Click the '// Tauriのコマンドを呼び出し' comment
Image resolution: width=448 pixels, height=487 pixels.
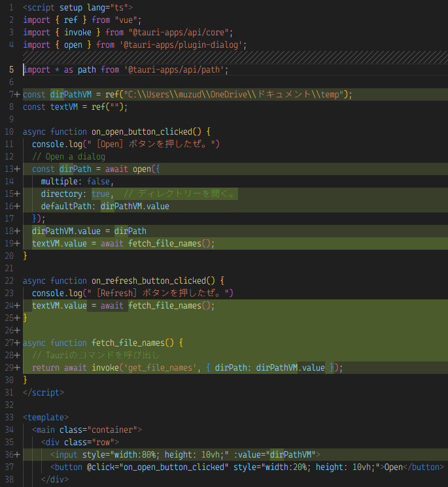[x=96, y=356]
